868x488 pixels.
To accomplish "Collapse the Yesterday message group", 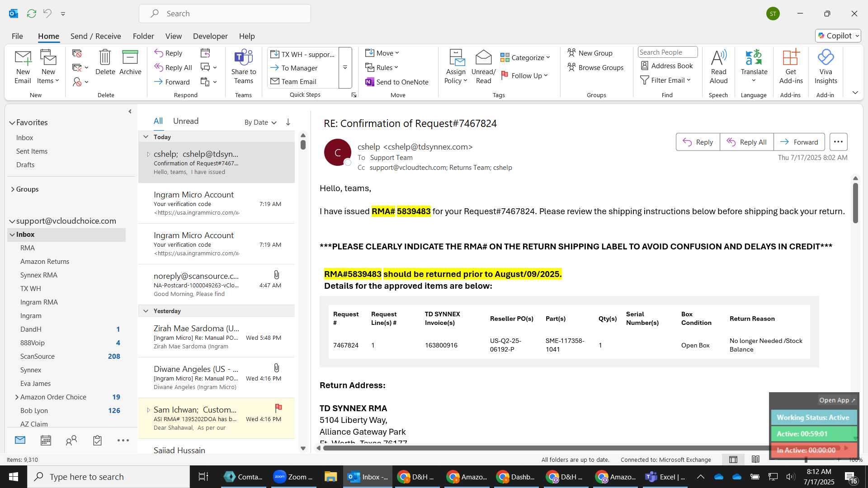I will click(146, 311).
